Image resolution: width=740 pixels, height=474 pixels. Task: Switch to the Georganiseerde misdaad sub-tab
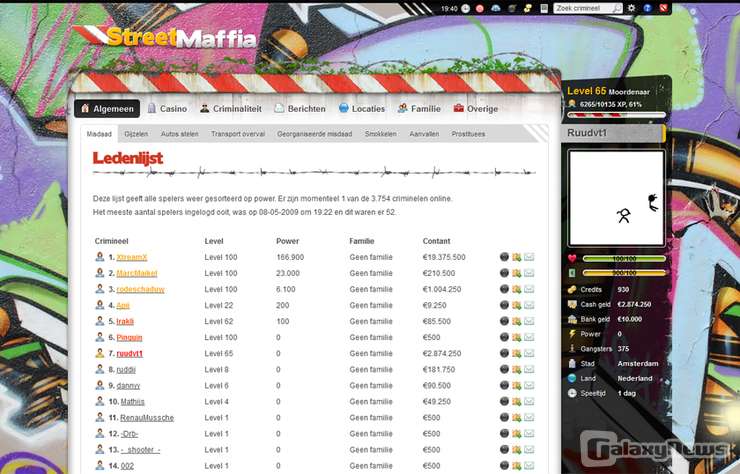(314, 134)
